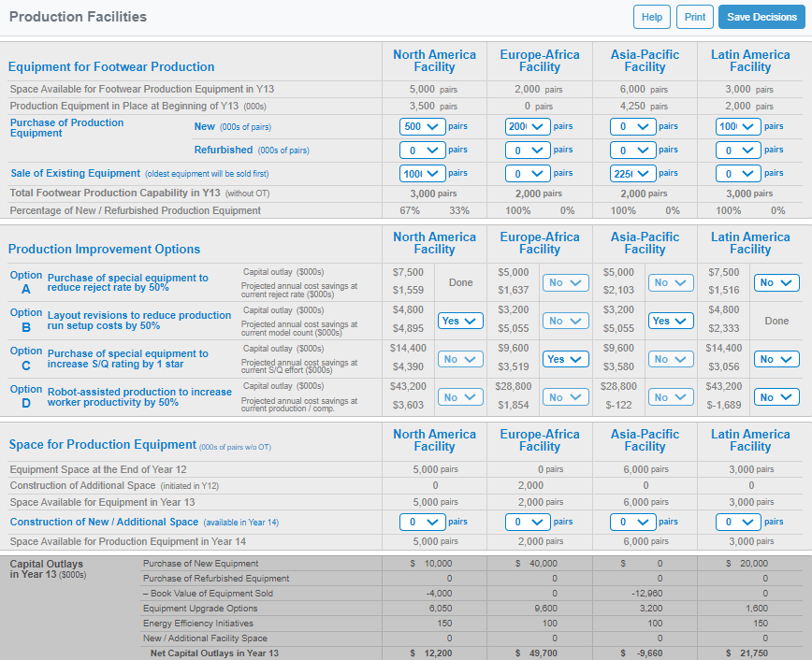Click the Sale of Existing Equipment label
812x660 pixels.
(76, 173)
